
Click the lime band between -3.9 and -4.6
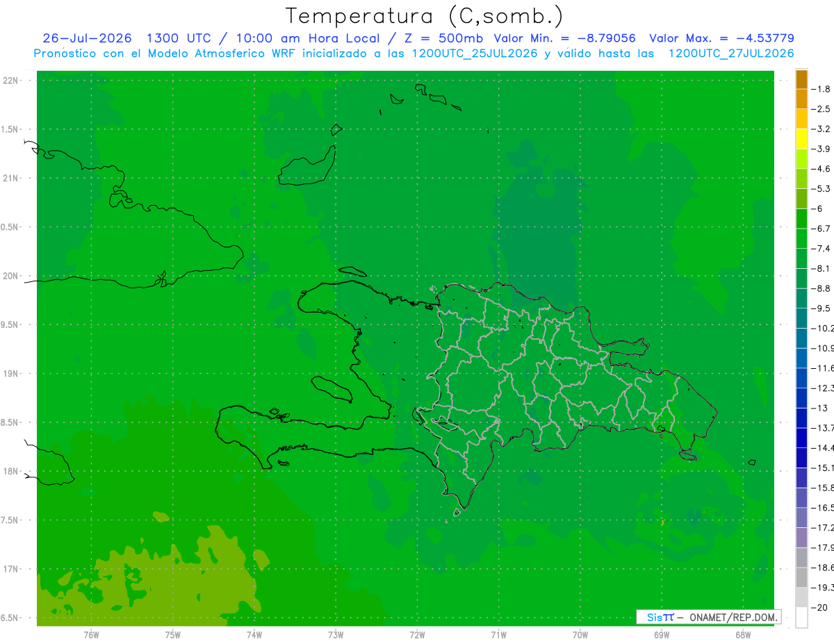coord(801,159)
